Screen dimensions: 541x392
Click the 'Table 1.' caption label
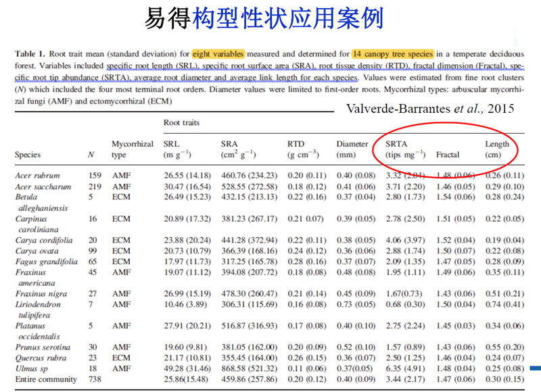point(30,54)
